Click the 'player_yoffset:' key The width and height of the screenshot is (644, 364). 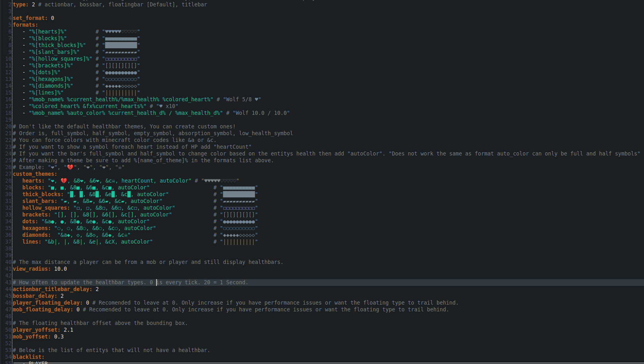pyautogui.click(x=37, y=330)
